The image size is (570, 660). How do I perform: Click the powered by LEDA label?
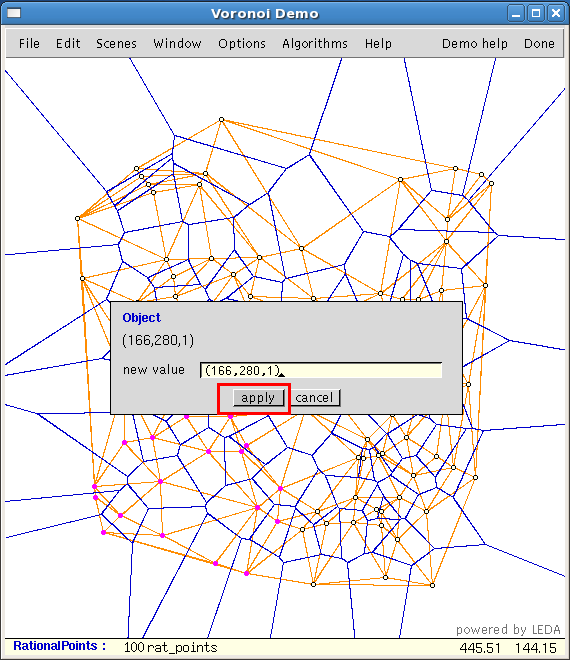click(508, 630)
